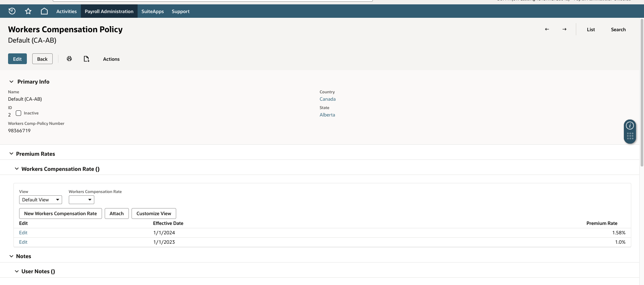Open the Alberta state link
Image resolution: width=644 pixels, height=285 pixels.
click(327, 115)
